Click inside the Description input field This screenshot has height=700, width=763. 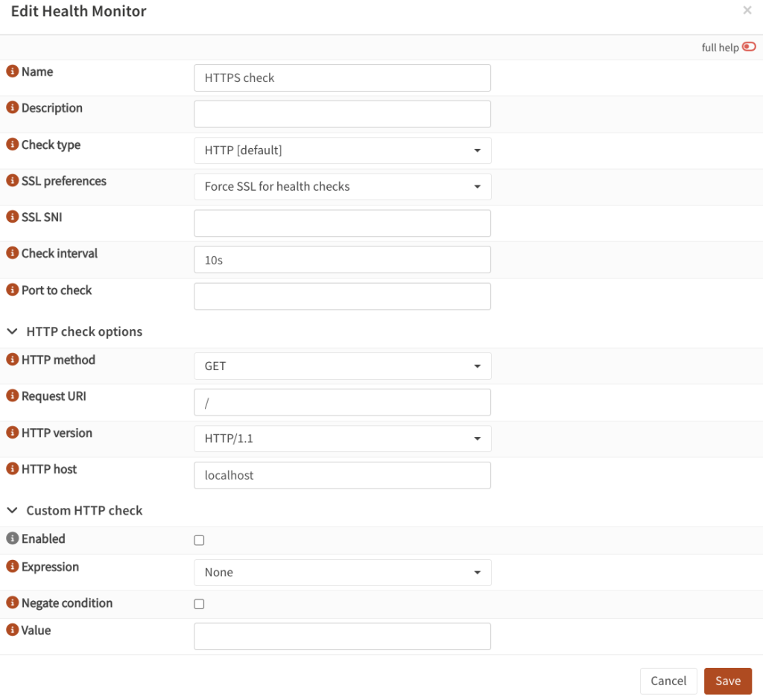[342, 113]
